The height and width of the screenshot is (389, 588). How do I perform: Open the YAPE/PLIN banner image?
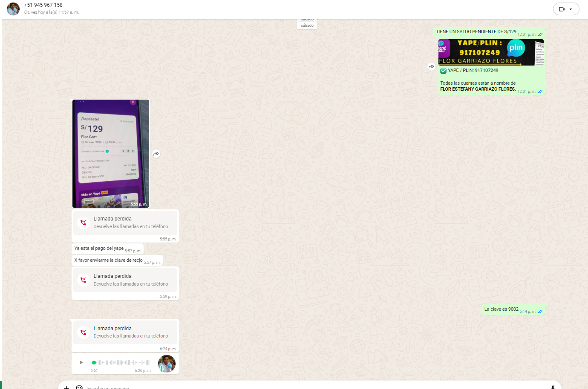pos(491,52)
